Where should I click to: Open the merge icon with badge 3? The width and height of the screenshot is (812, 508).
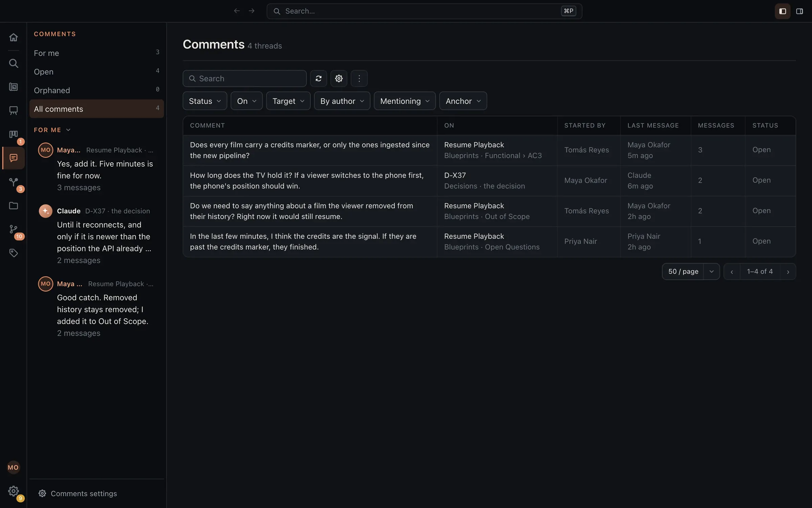pyautogui.click(x=13, y=182)
